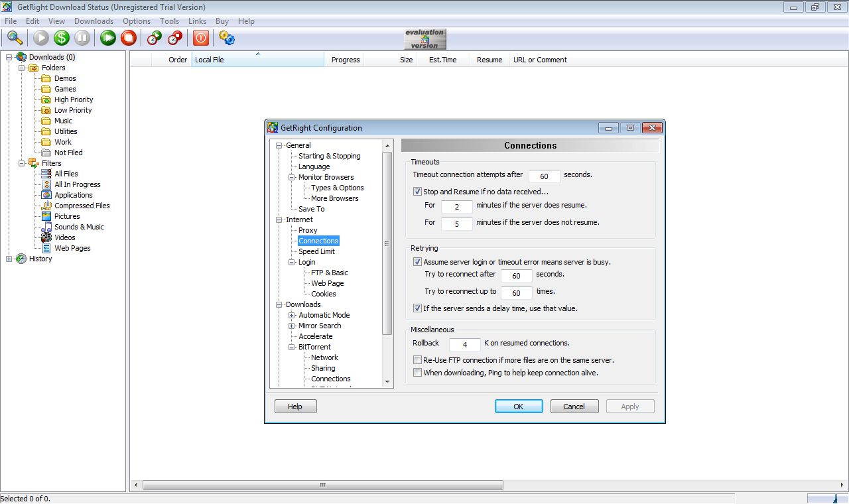Click the scheduled start clock icon
849x504 pixels.
[x=155, y=38]
